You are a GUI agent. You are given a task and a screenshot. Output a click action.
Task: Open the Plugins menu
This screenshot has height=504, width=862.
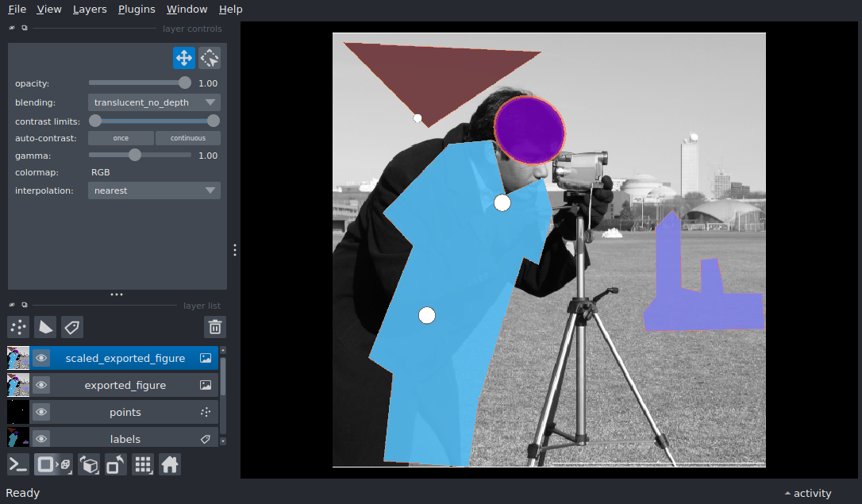coord(137,10)
